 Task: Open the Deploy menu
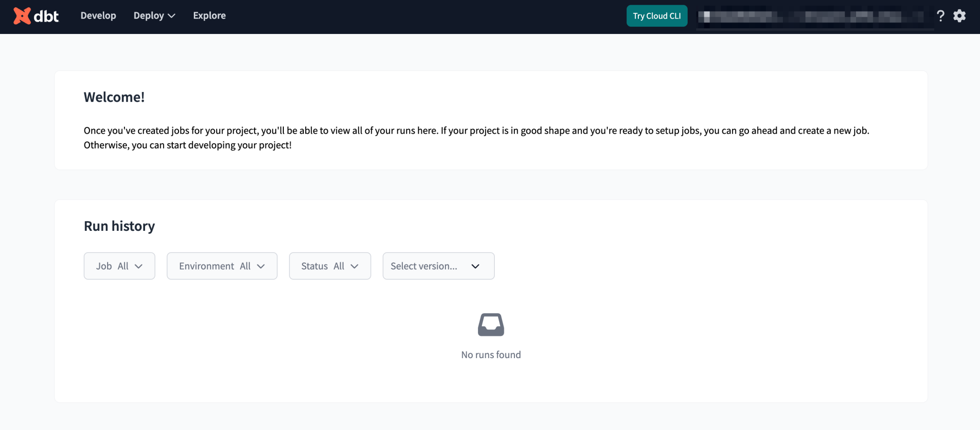149,16
